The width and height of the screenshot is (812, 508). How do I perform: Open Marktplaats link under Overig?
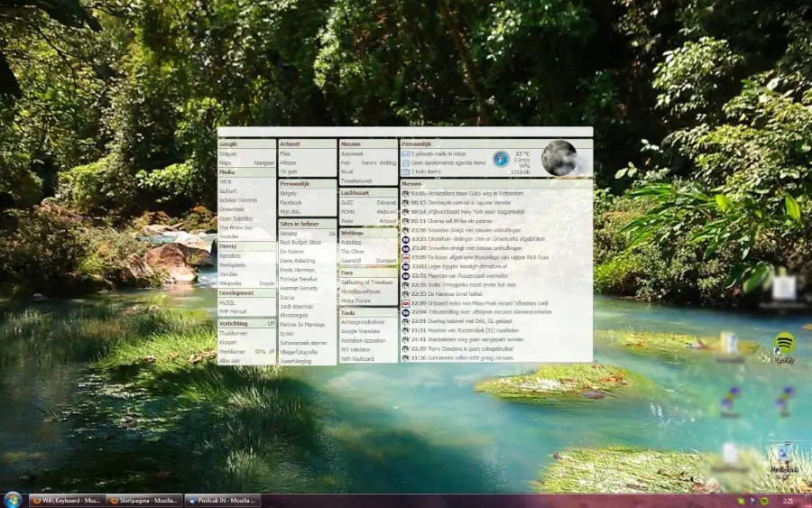(x=232, y=265)
